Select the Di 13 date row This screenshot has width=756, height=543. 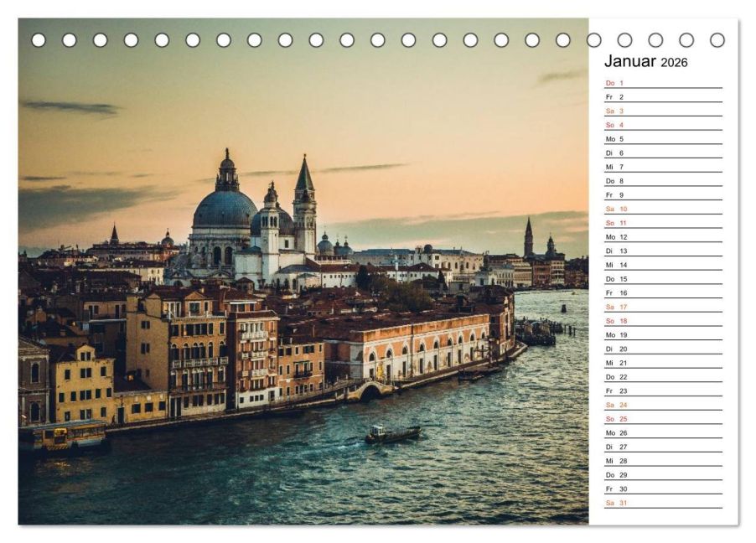[x=663, y=251]
